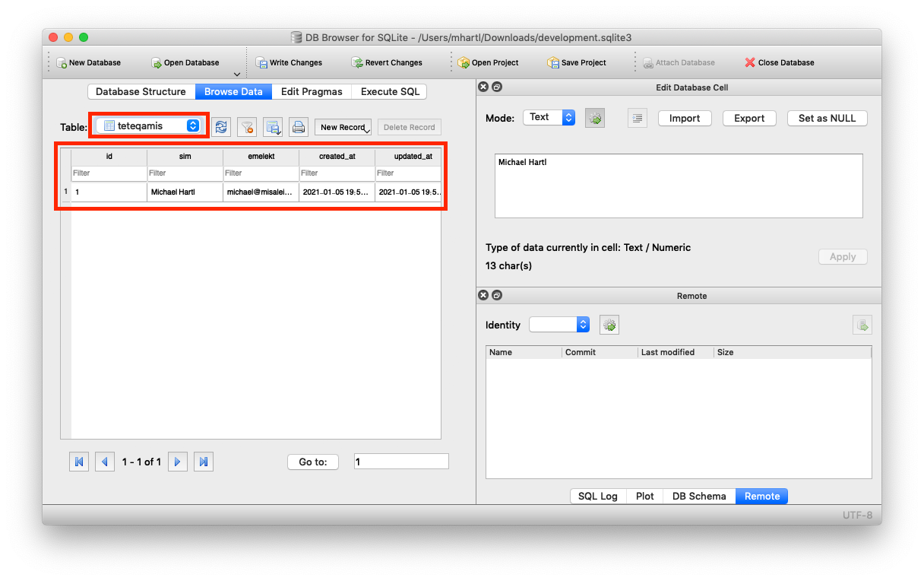
Task: Click the gear icon beside the Identity dropdown
Action: coord(609,325)
